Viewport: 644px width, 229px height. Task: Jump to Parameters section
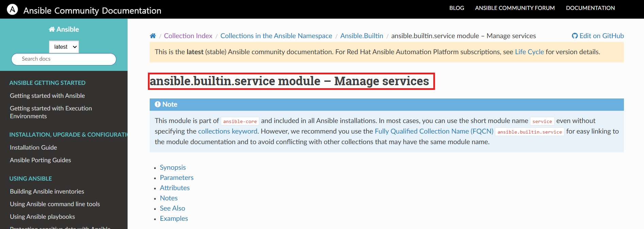pos(177,178)
